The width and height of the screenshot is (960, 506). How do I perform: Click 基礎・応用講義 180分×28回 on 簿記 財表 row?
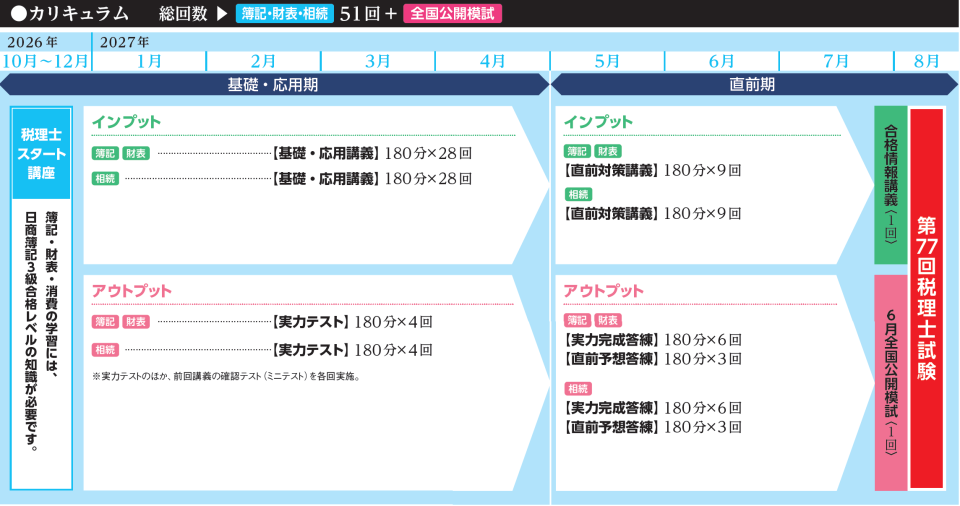tap(372, 153)
